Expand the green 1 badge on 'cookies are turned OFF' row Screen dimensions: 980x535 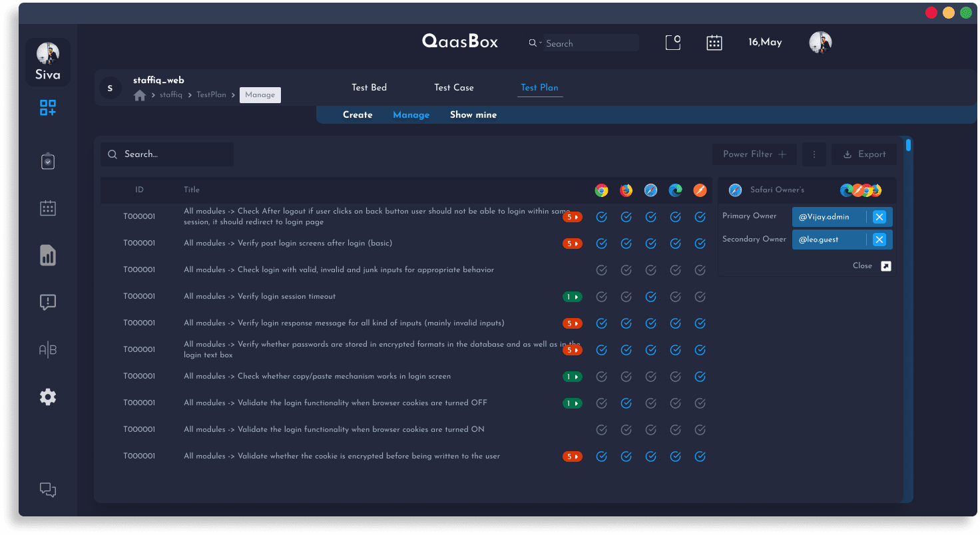[573, 403]
